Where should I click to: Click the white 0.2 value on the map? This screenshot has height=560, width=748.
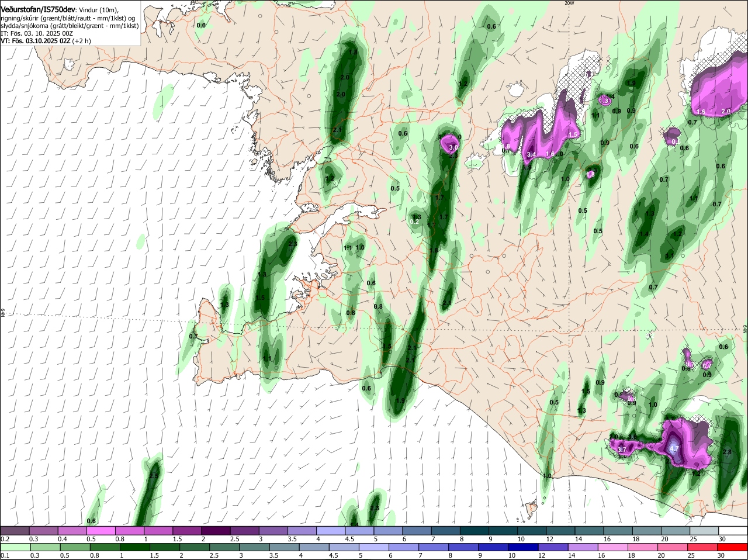[415, 222]
